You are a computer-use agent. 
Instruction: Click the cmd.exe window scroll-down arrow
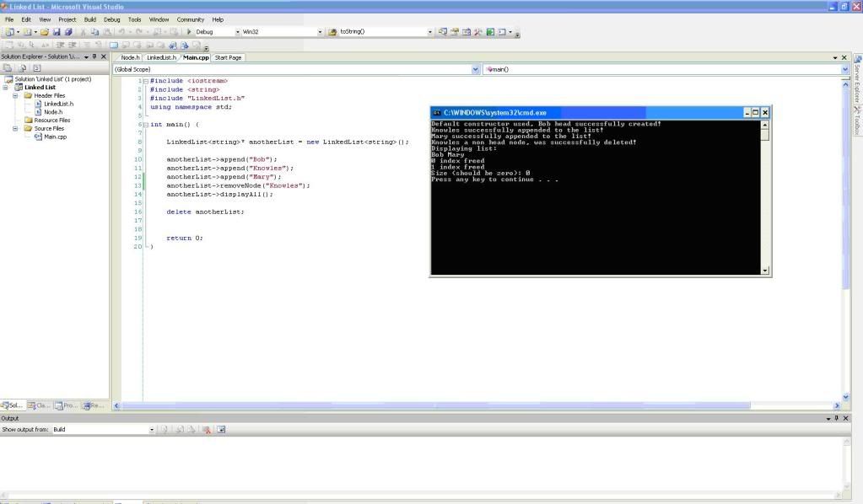[765, 271]
